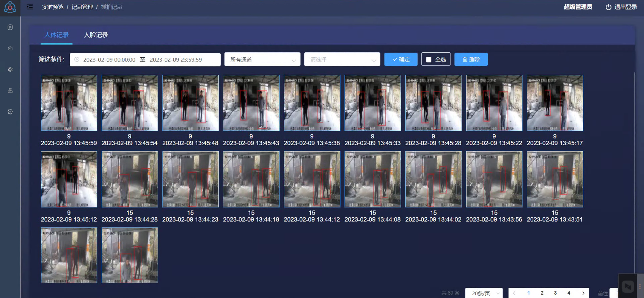Open the router device icon in sidebar

point(10,91)
